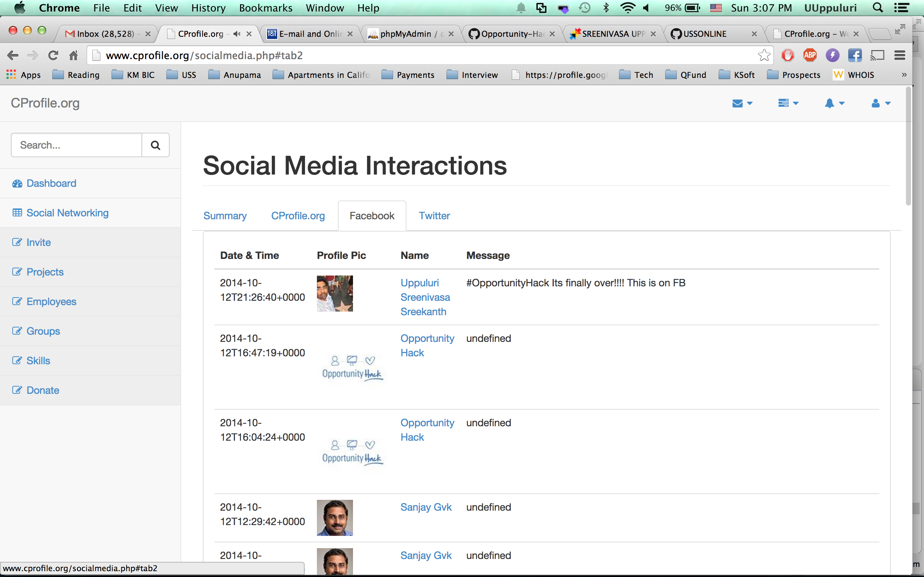Click the AdBlock Plus extension icon
924x577 pixels.
pyautogui.click(x=810, y=55)
